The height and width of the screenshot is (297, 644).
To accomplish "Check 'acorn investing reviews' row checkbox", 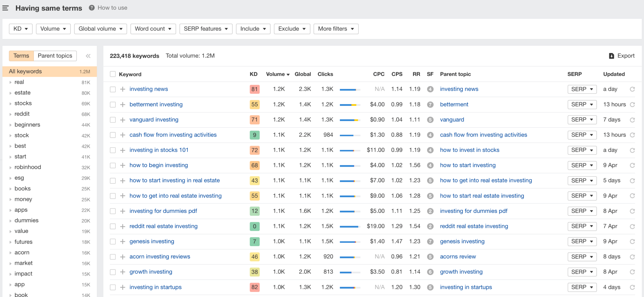I will coord(113,257).
